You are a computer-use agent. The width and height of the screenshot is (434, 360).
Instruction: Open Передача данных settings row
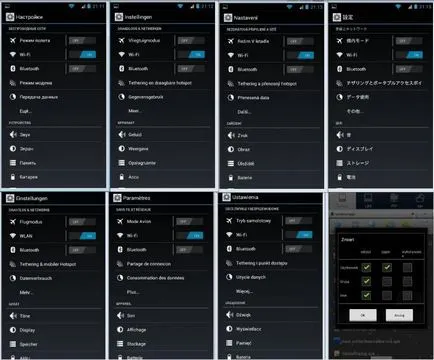click(54, 97)
